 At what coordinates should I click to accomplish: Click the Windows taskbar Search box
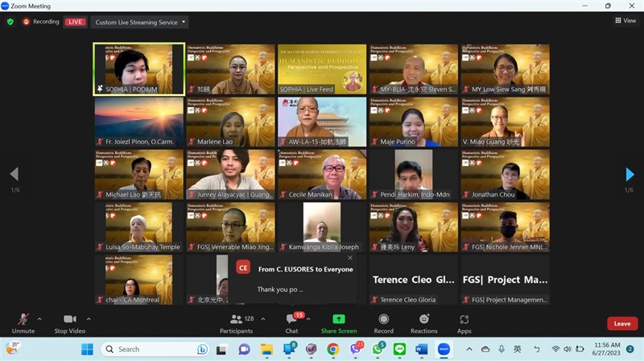pos(153,349)
